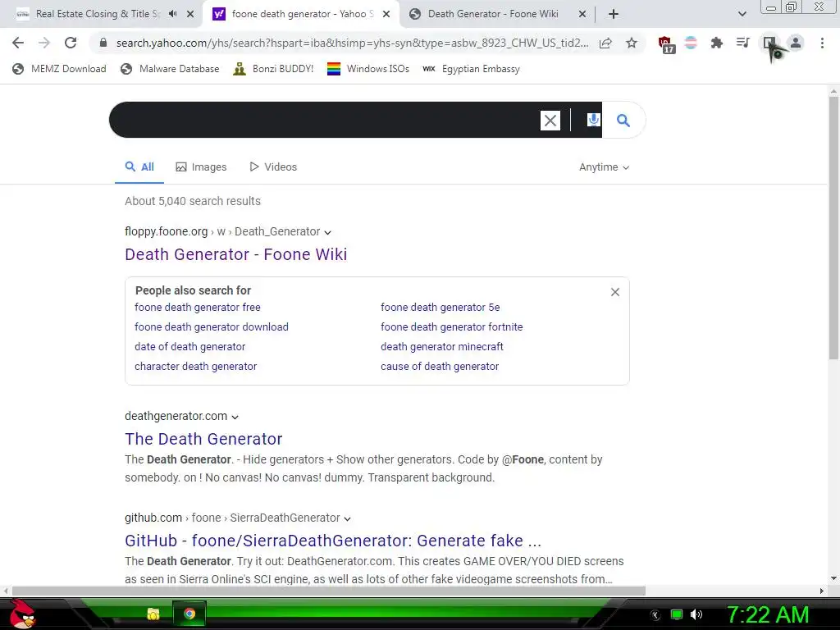The image size is (840, 630).
Task: Click the browser forward arrow
Action: (x=44, y=43)
